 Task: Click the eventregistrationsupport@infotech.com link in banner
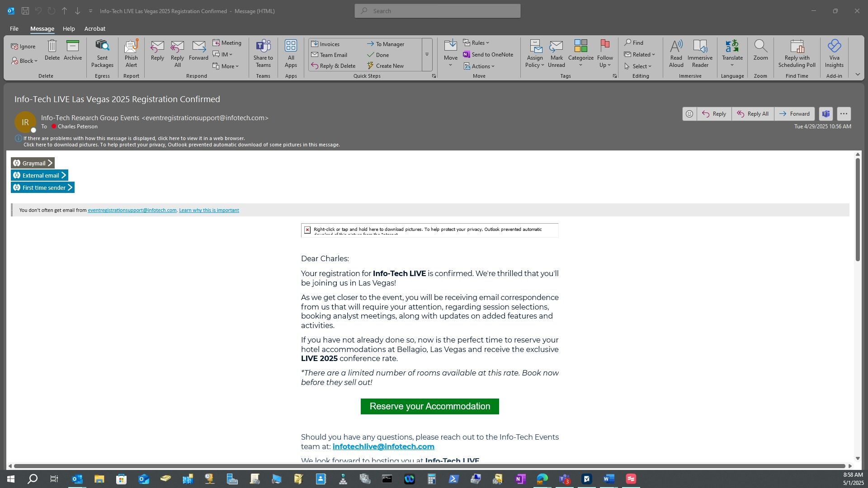coord(132,210)
